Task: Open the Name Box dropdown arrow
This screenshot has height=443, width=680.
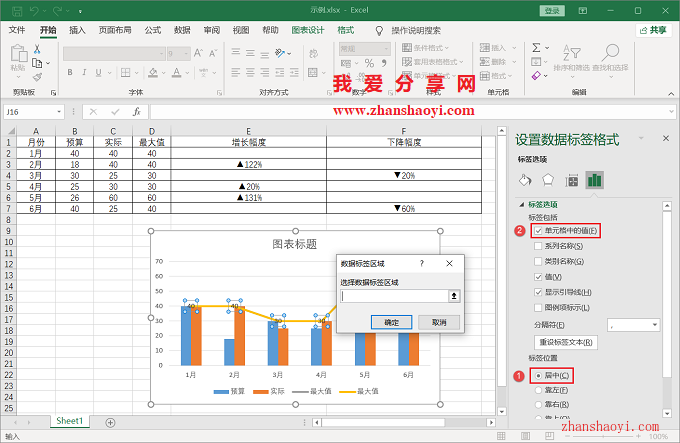Action: tap(59, 112)
